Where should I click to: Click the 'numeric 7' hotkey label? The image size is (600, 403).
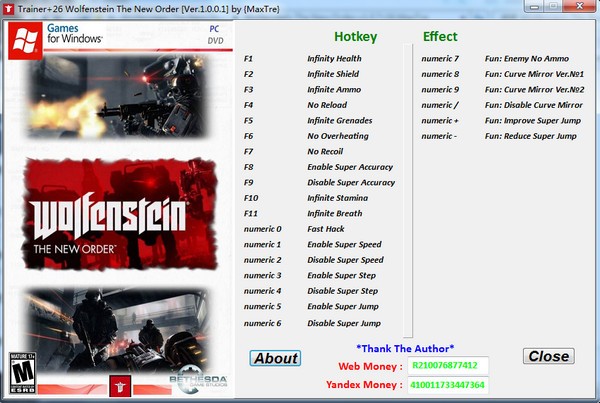pos(440,59)
